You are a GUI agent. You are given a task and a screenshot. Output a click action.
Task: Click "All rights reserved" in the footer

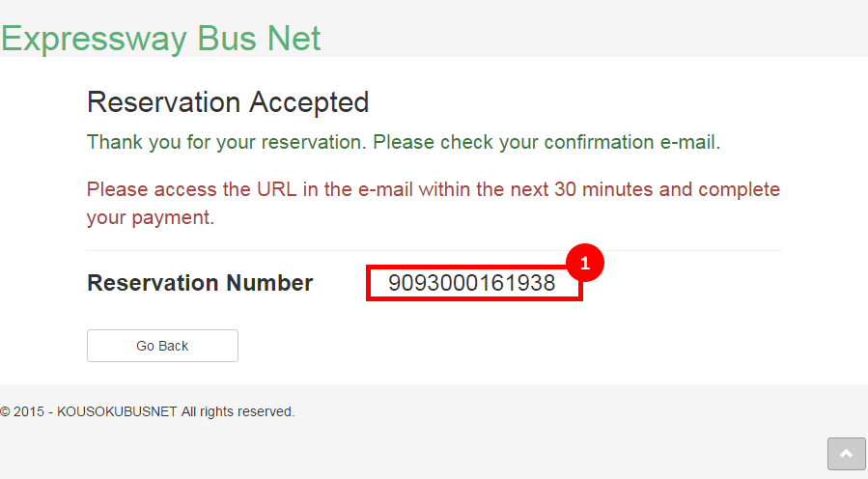238,412
